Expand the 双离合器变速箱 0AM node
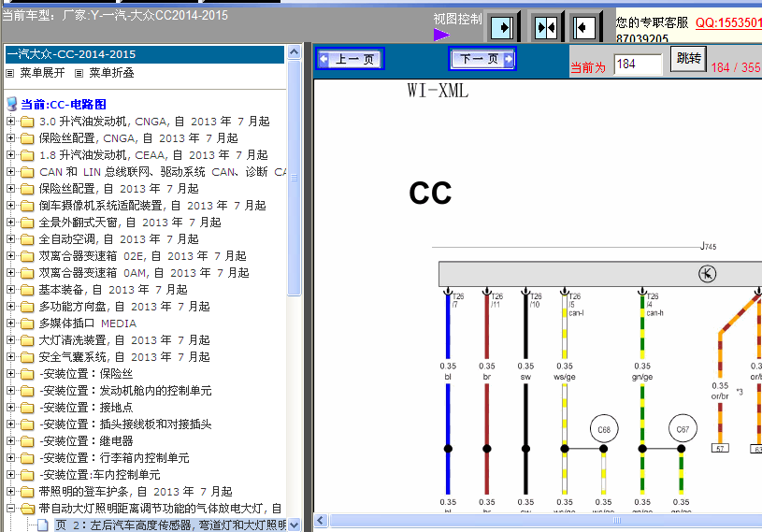 [10, 273]
